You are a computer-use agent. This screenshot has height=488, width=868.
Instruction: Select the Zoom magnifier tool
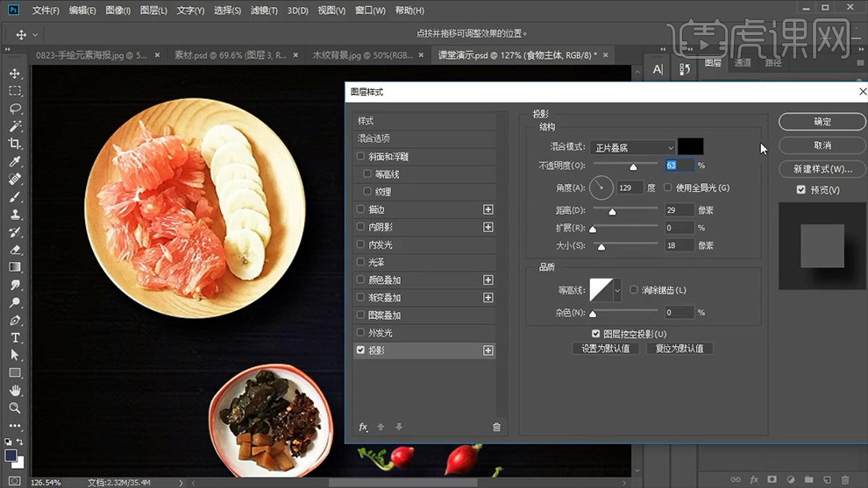click(15, 408)
